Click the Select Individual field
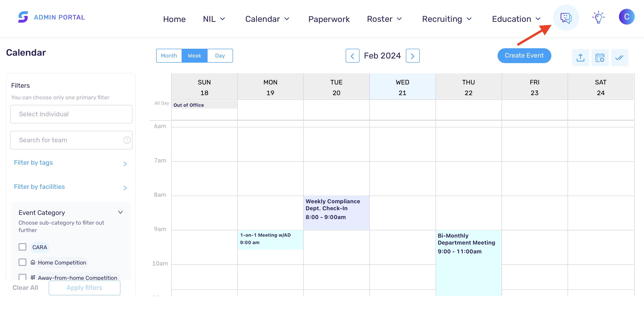 71,114
